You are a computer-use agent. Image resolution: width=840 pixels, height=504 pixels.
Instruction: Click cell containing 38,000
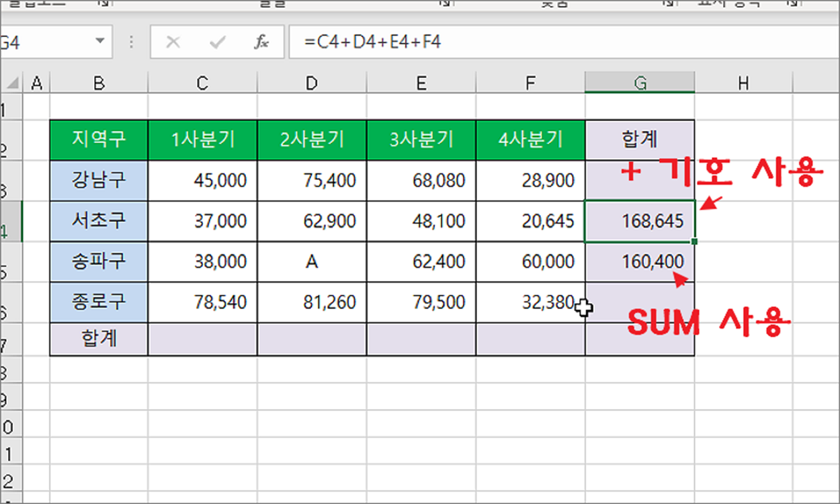tap(202, 261)
